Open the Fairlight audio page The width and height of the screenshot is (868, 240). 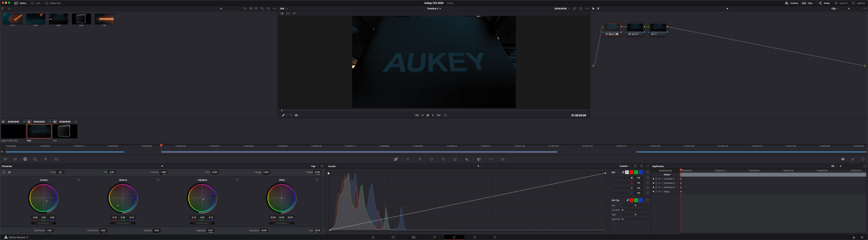click(x=475, y=238)
